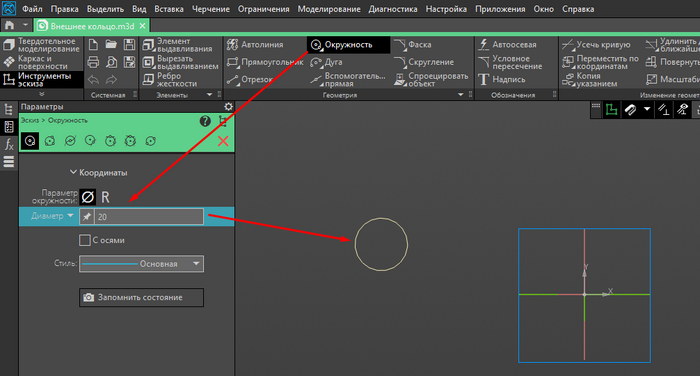Click the diameter value input field
Image resolution: width=700 pixels, height=376 pixels.
149,217
